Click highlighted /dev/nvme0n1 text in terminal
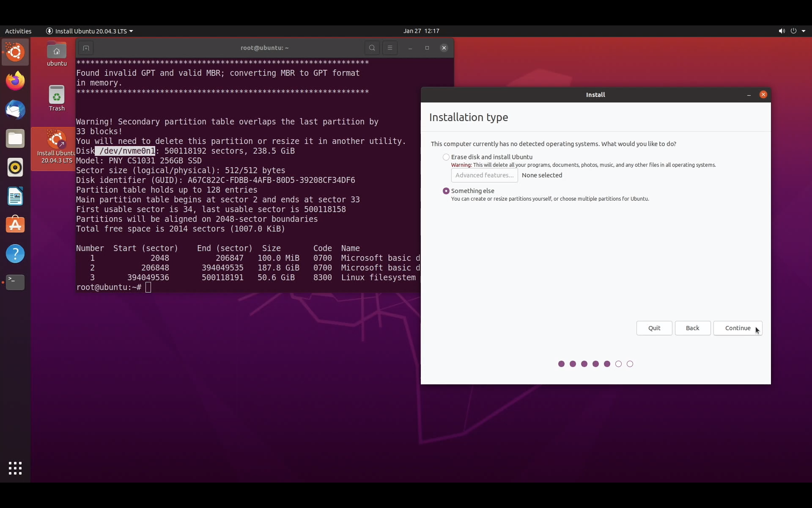 click(x=125, y=151)
